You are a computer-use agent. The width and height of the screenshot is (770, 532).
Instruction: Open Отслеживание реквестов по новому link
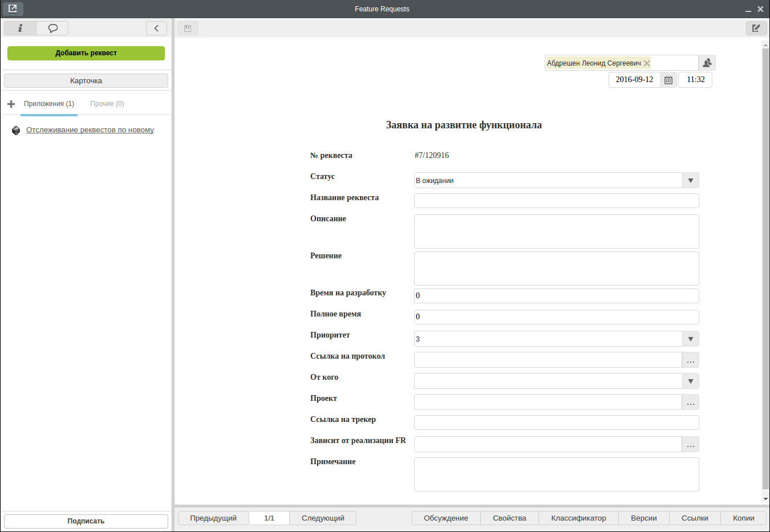pos(90,130)
